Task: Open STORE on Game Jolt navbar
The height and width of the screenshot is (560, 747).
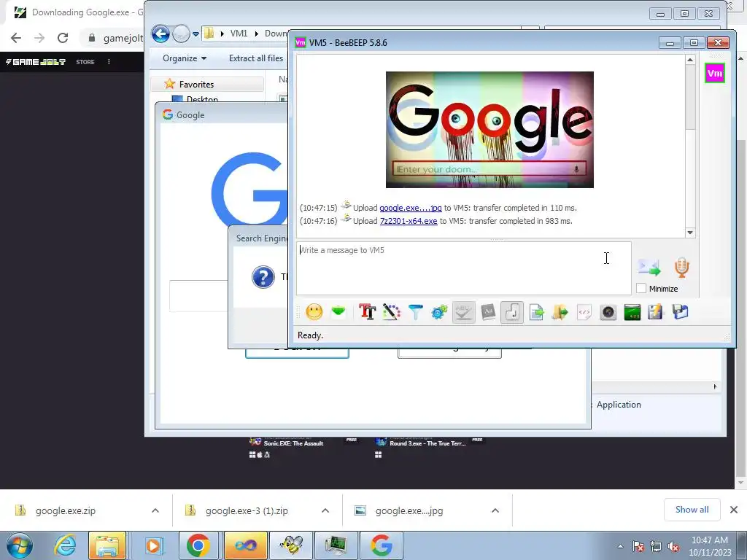Action: click(x=85, y=62)
